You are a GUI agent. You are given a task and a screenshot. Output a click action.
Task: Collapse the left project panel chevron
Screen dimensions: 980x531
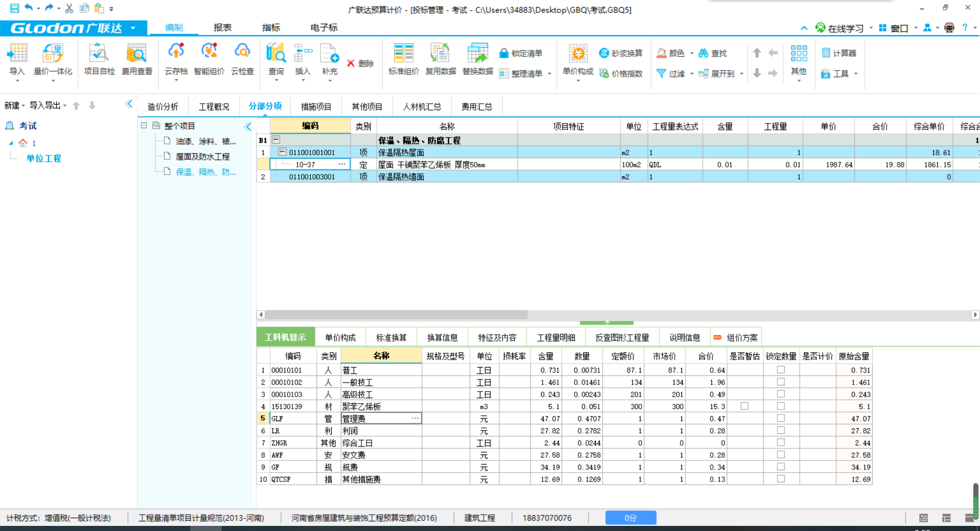129,104
